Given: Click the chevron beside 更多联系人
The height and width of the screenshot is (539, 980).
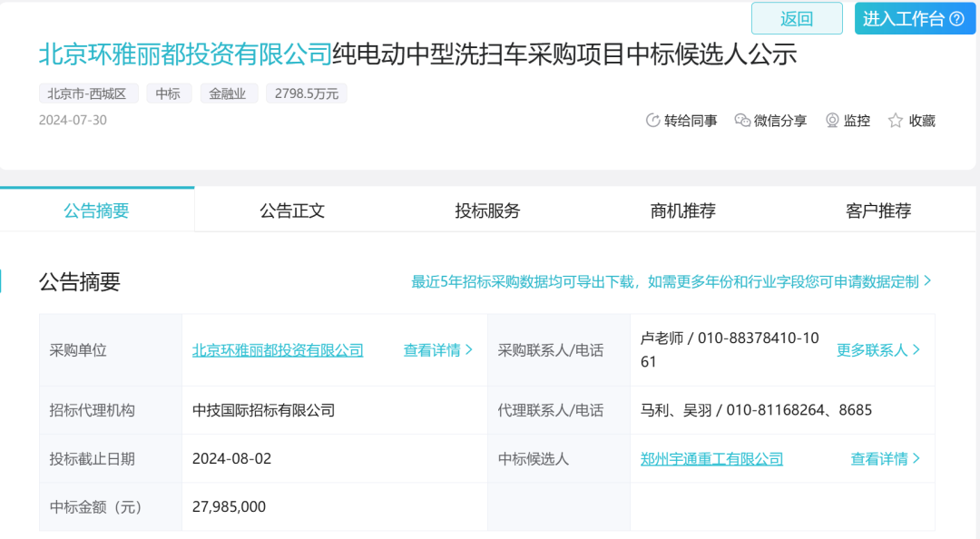Looking at the screenshot, I should coord(916,349).
